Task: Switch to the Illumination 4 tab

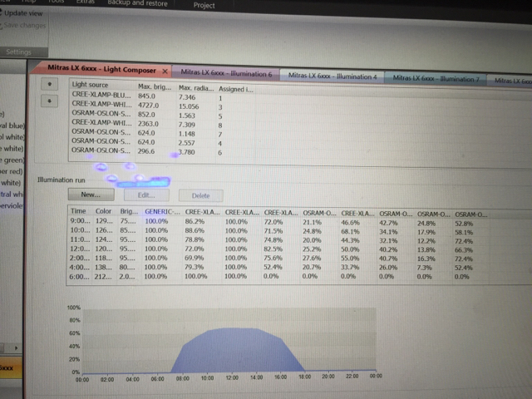Action: pos(332,76)
